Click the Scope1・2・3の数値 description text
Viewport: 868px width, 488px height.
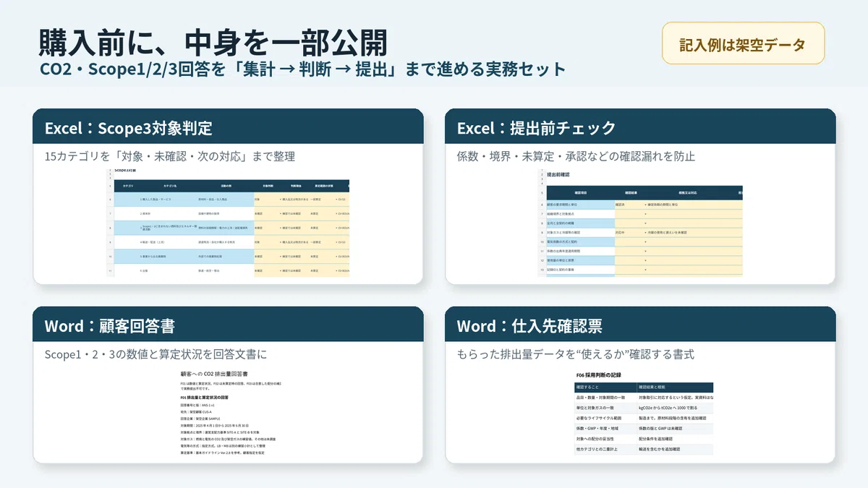click(x=156, y=354)
